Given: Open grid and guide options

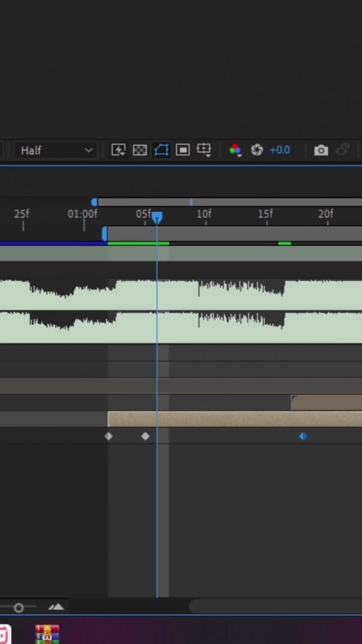Looking at the screenshot, I should click(204, 150).
